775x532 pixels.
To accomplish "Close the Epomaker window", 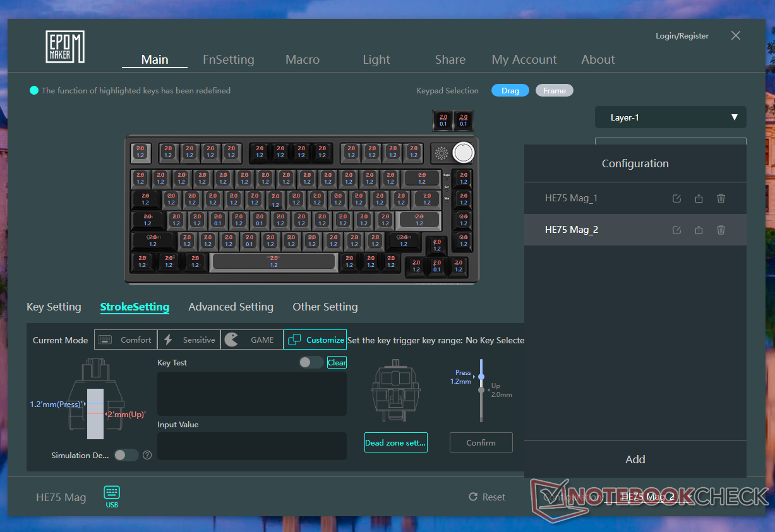I will tap(736, 35).
